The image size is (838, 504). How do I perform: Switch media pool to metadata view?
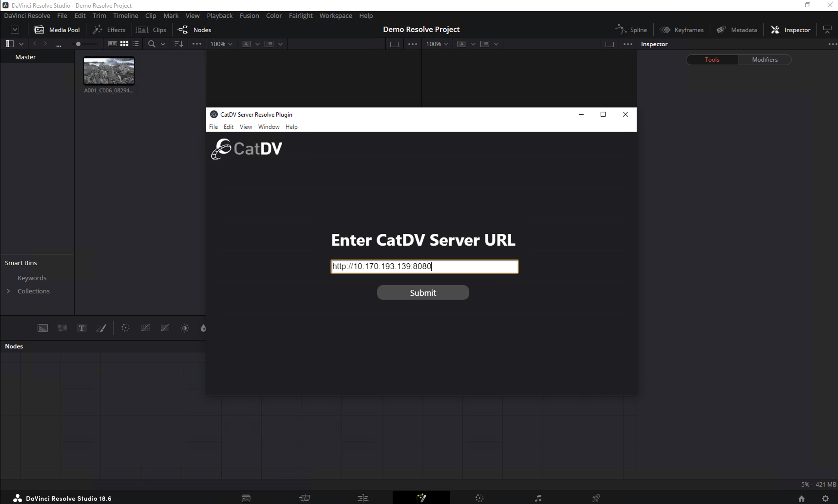tap(112, 44)
